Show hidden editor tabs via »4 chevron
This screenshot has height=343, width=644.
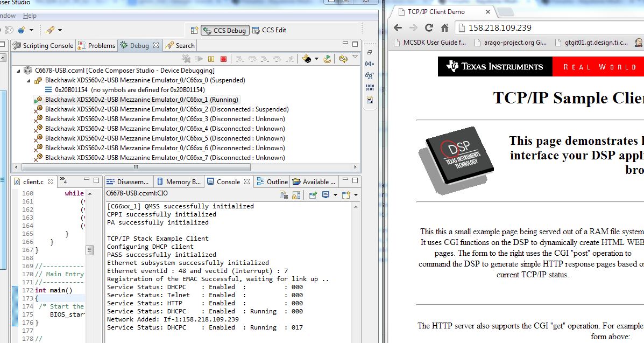click(x=63, y=180)
